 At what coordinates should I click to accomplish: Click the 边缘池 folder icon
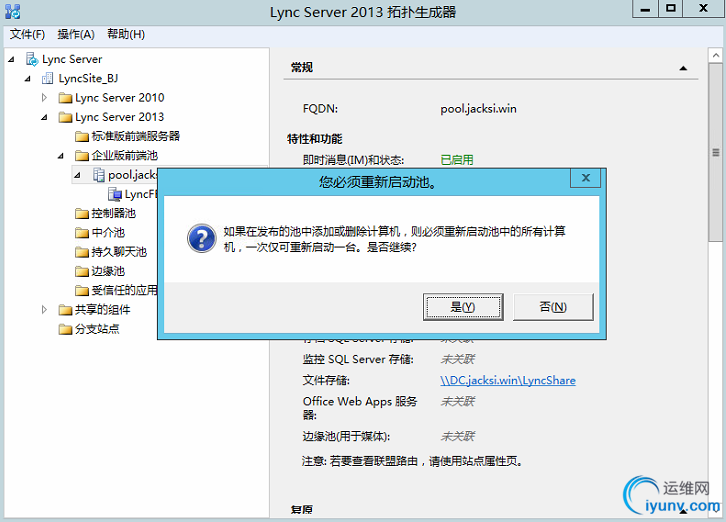pos(82,271)
